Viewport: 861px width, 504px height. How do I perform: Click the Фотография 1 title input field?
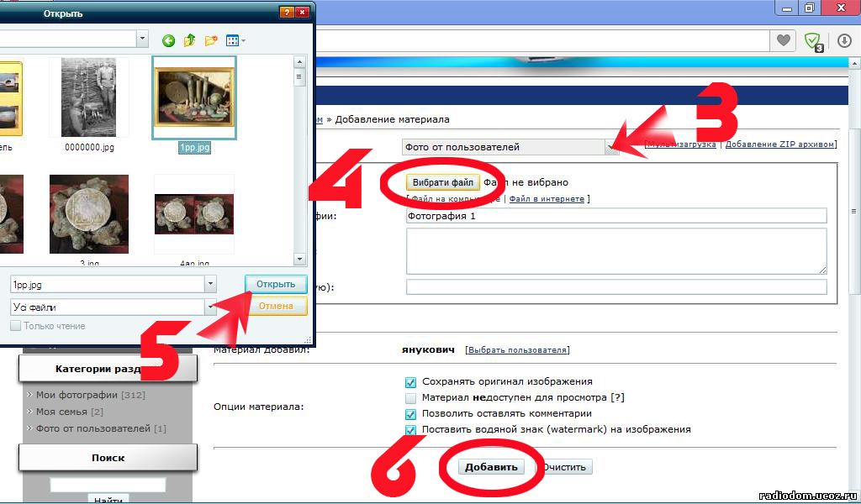(616, 216)
